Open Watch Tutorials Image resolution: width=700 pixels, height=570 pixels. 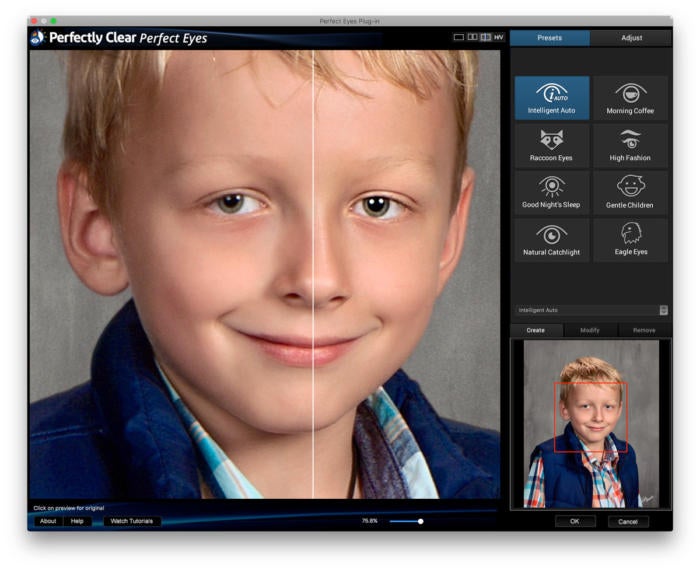coord(132,521)
